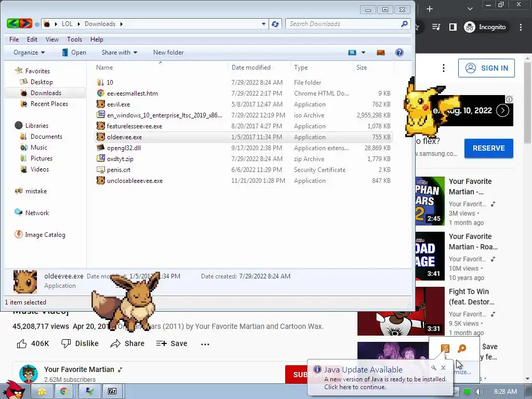Viewport: 532px width, 399px height.
Task: Open Fight To Win video thumbnail
Action: point(401,311)
